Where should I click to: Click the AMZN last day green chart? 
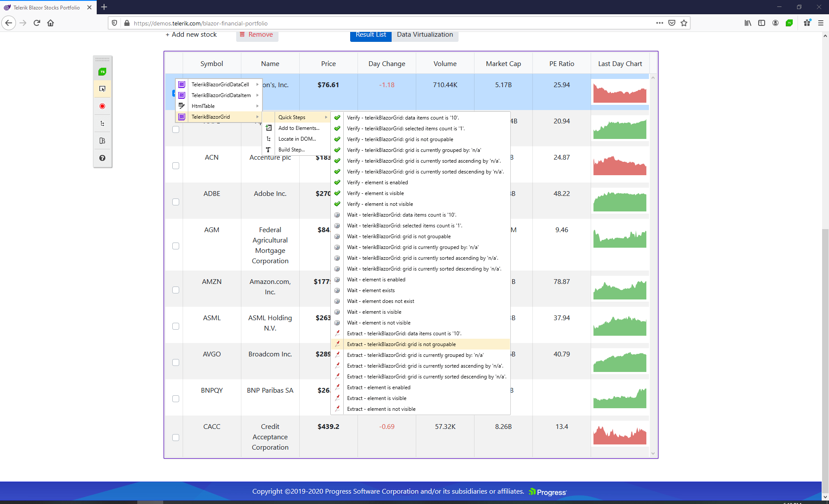tap(620, 290)
